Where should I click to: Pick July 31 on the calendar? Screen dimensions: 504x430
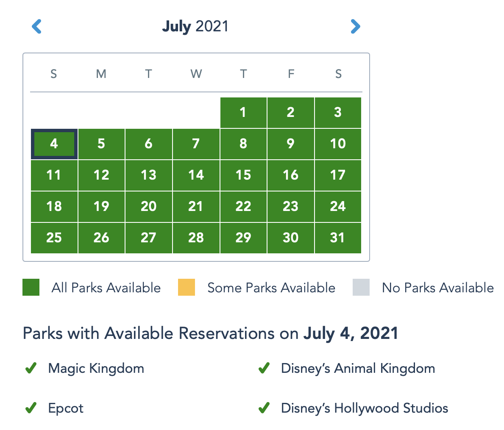click(337, 238)
